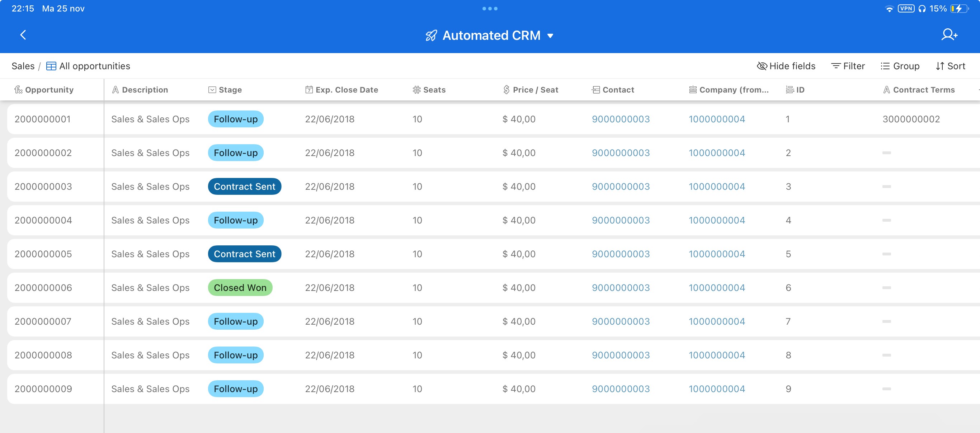Click the grid view icon by All opportunities

click(51, 66)
